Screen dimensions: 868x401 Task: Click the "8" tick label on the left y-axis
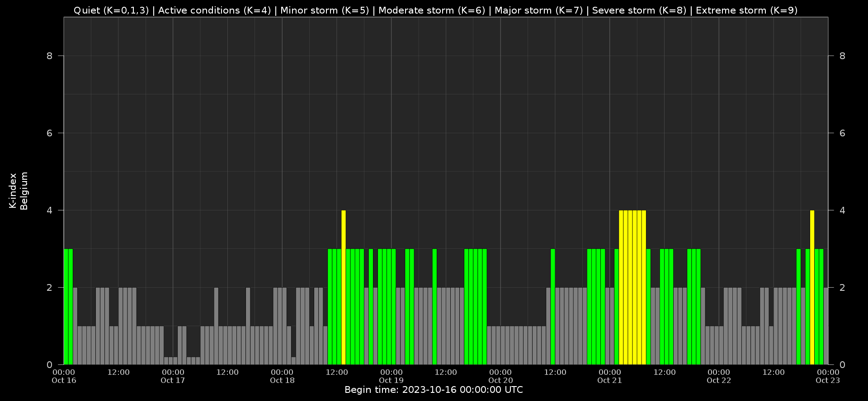tap(49, 56)
